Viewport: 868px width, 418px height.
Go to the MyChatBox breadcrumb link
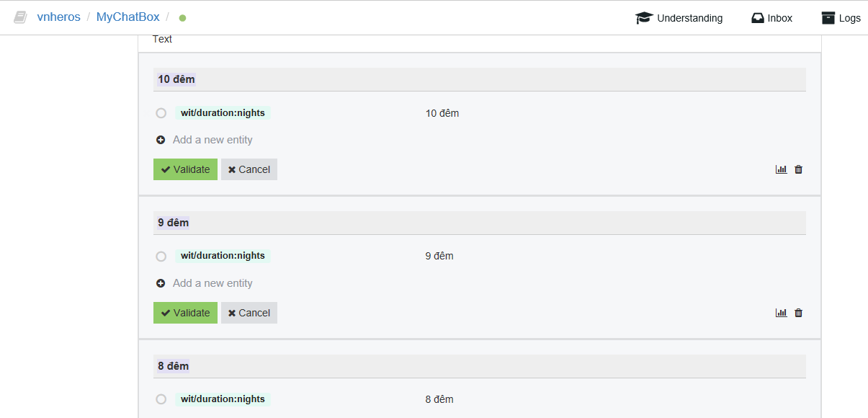(x=127, y=16)
